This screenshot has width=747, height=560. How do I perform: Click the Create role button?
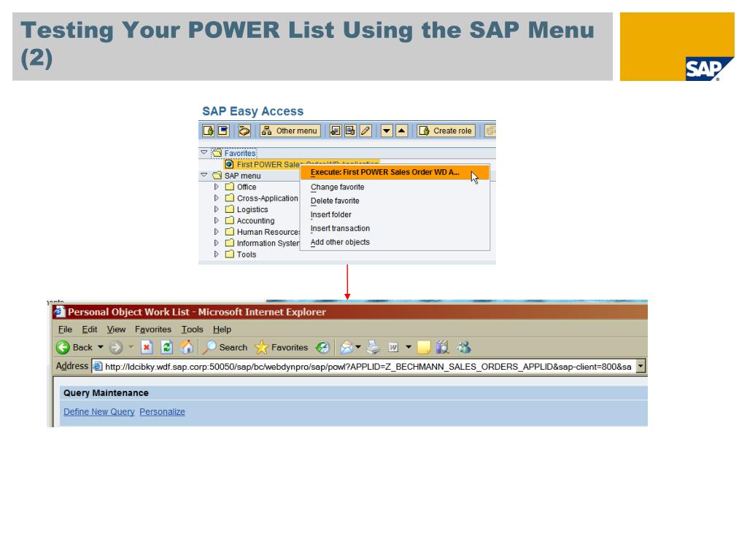[446, 131]
